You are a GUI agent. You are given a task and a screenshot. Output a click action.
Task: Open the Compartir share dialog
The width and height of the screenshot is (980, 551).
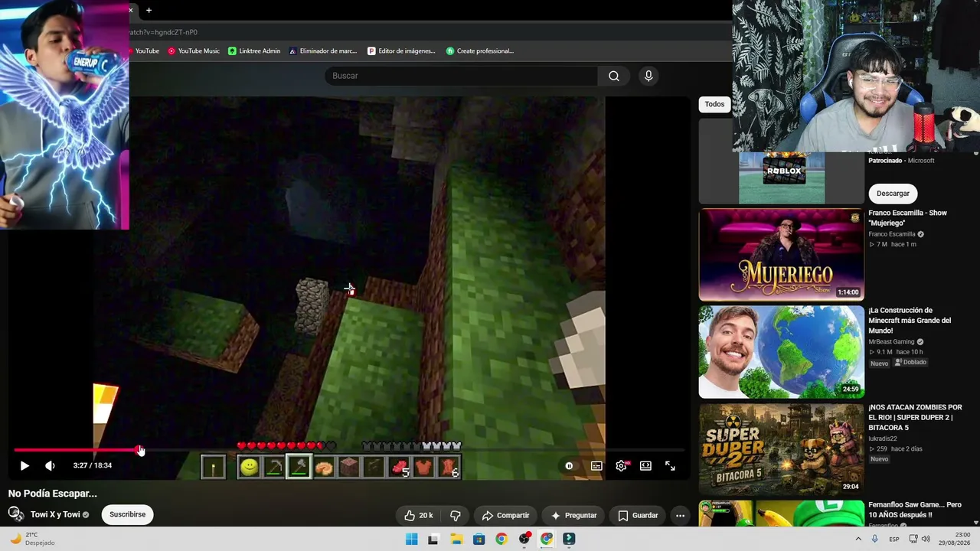click(505, 515)
